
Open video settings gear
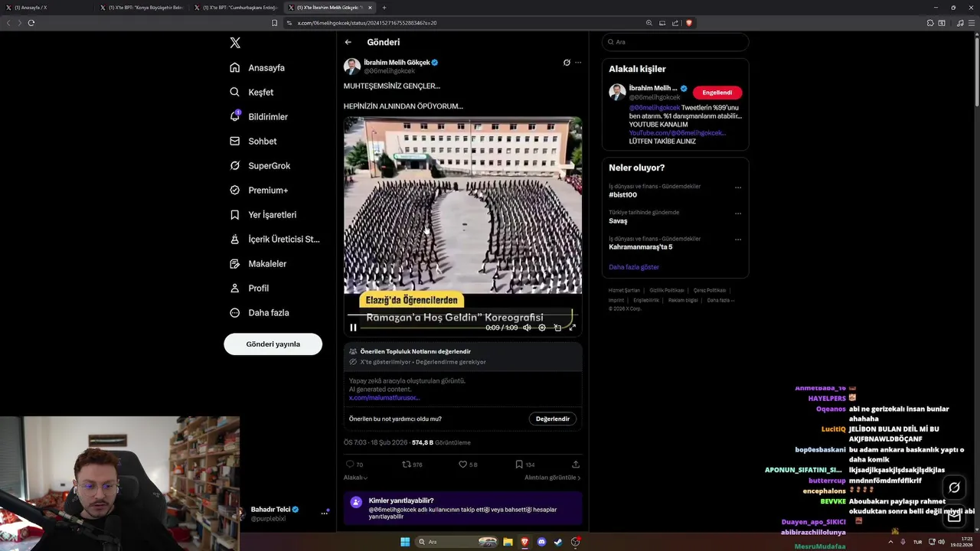click(542, 328)
